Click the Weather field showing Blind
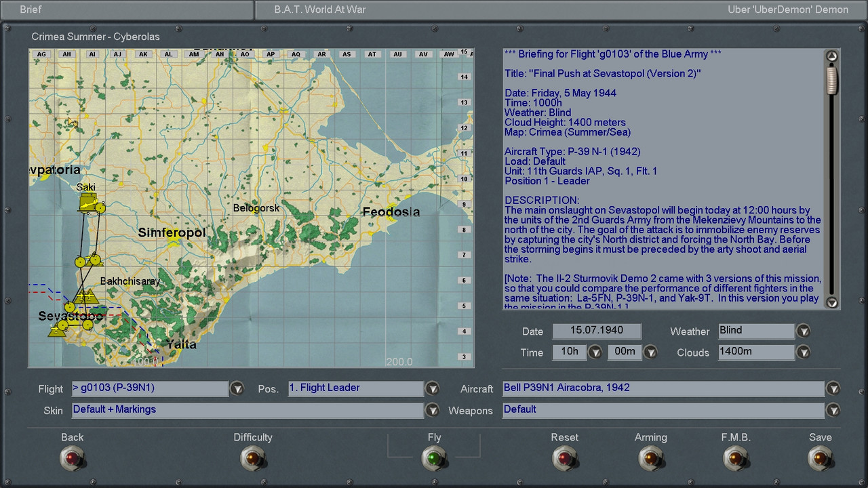The image size is (868, 488). pos(755,331)
